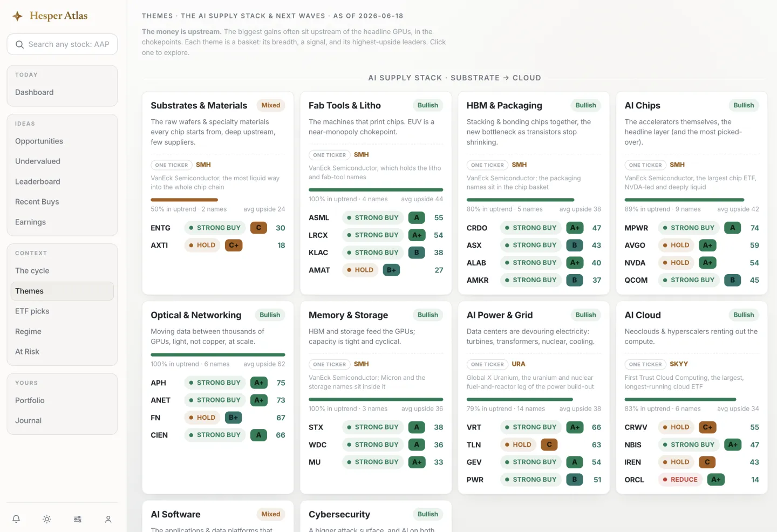Click the AVGO HOLD badge
777x532 pixels.
coord(676,245)
